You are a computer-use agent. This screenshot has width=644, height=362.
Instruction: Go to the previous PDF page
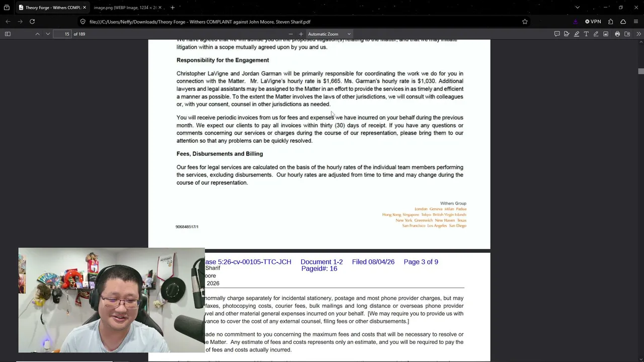[x=37, y=34]
